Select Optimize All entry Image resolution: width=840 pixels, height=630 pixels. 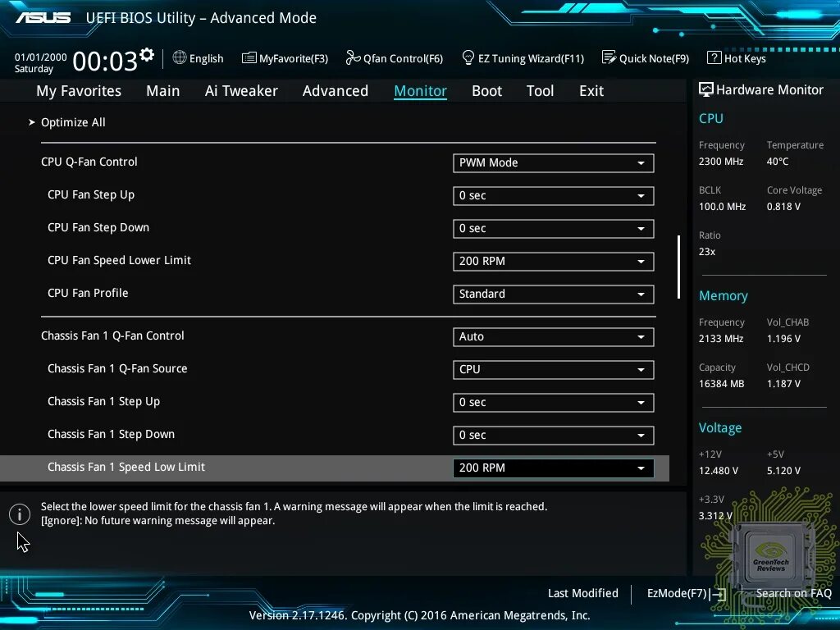73,122
